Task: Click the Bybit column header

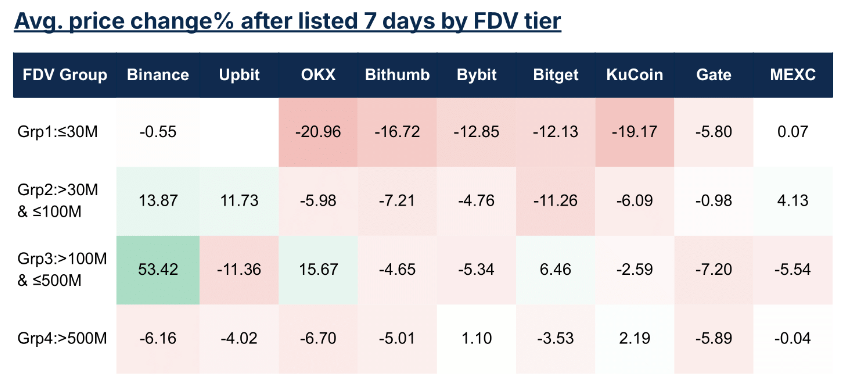Action: pyautogui.click(x=476, y=75)
